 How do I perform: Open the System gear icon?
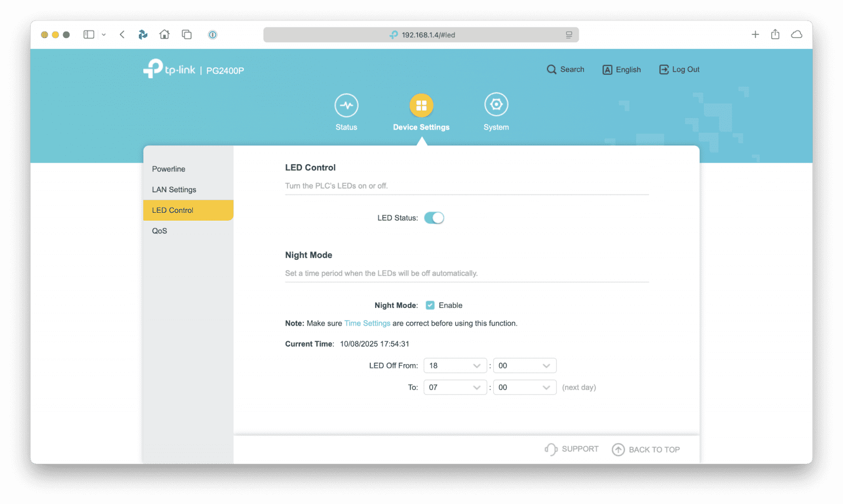click(x=496, y=105)
